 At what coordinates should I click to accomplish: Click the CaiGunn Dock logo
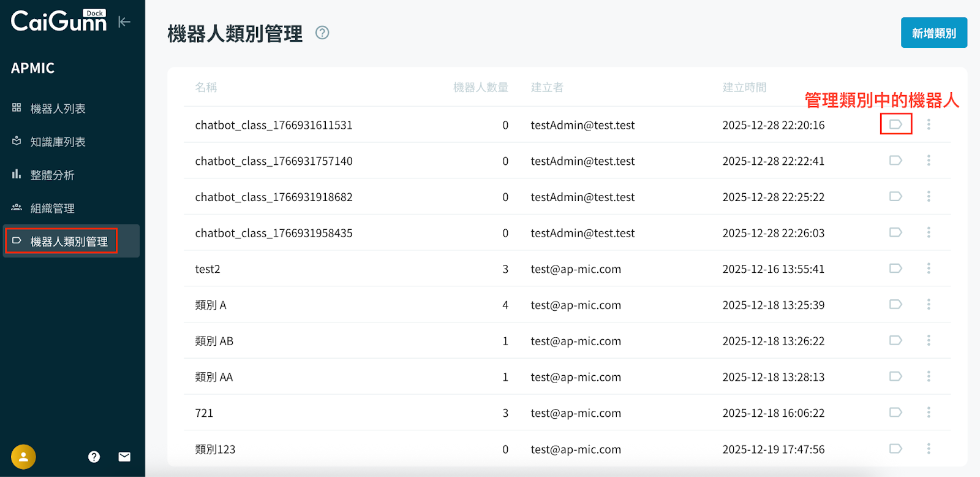tap(59, 21)
